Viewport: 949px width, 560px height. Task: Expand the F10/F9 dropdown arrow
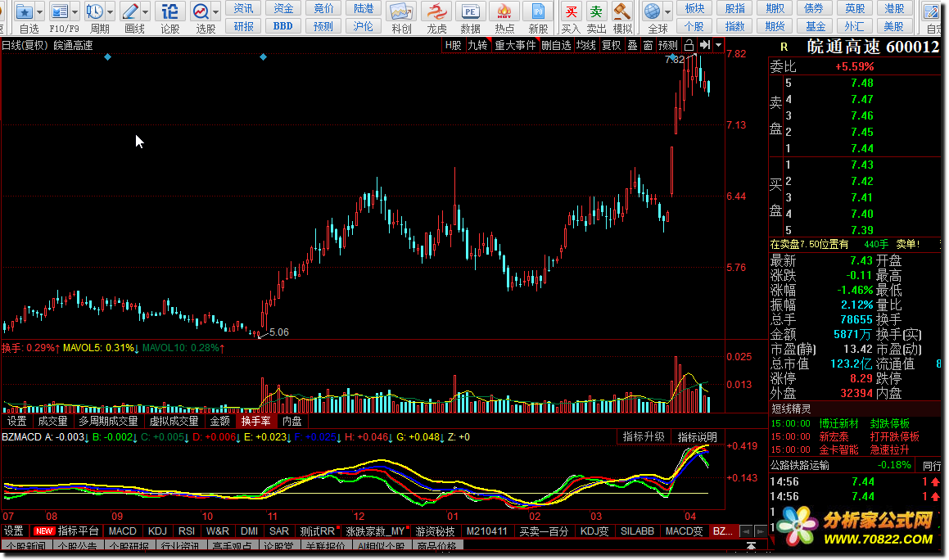click(75, 11)
